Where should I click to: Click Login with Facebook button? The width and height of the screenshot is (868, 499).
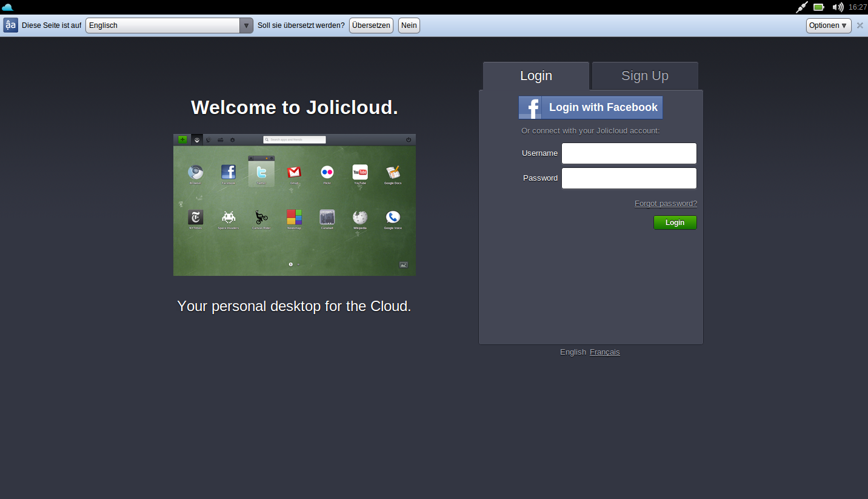coord(590,107)
